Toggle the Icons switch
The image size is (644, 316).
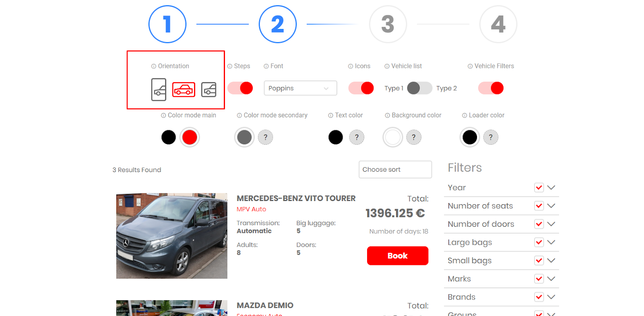(361, 88)
